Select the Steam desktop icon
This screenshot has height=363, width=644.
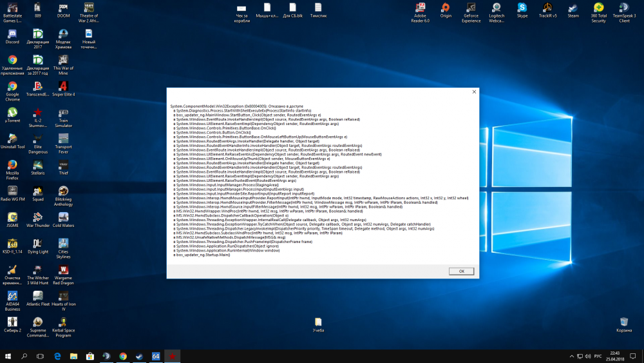(x=573, y=8)
